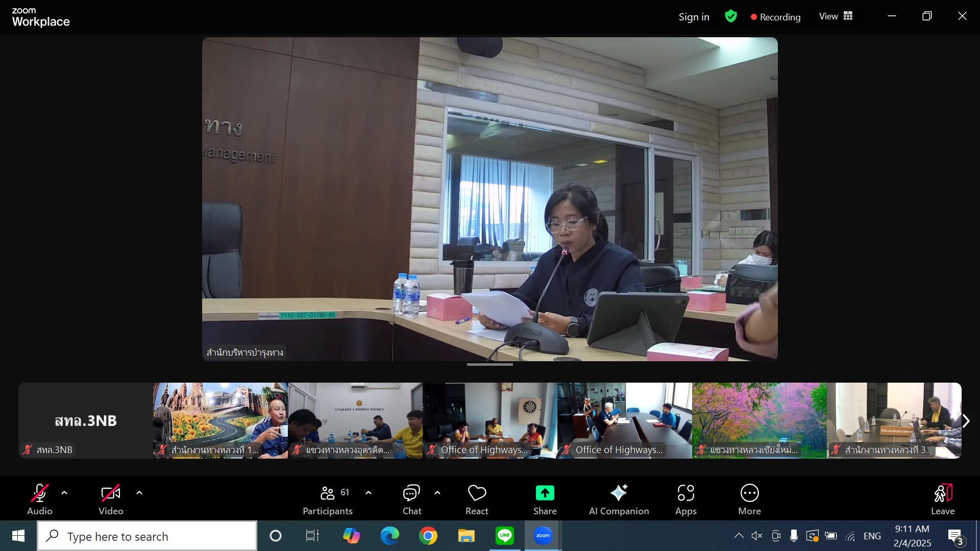Open the Chat panel
The image size is (980, 551).
point(411,499)
